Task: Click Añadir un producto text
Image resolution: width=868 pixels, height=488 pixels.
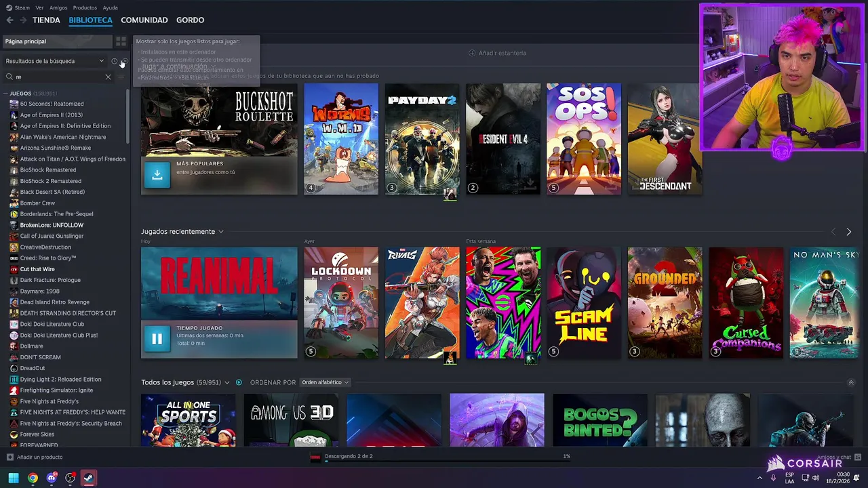Action: coord(39,457)
